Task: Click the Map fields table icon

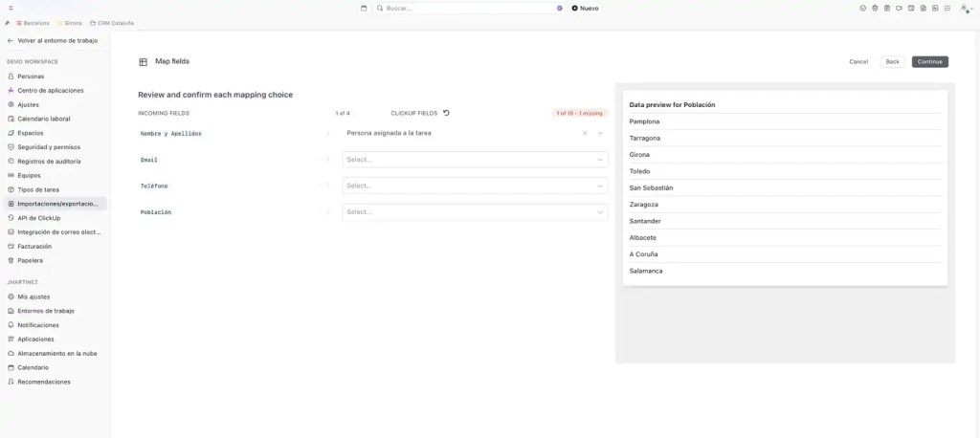Action: click(144, 62)
